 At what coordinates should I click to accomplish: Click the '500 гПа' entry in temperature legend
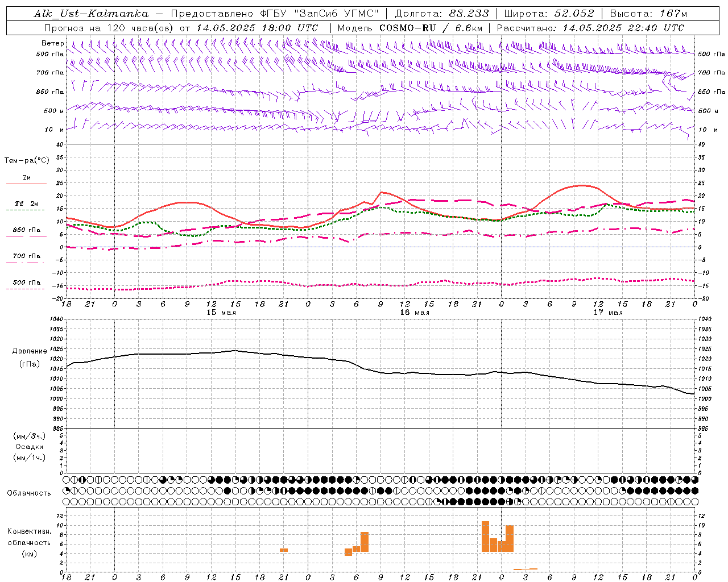[x=27, y=282]
